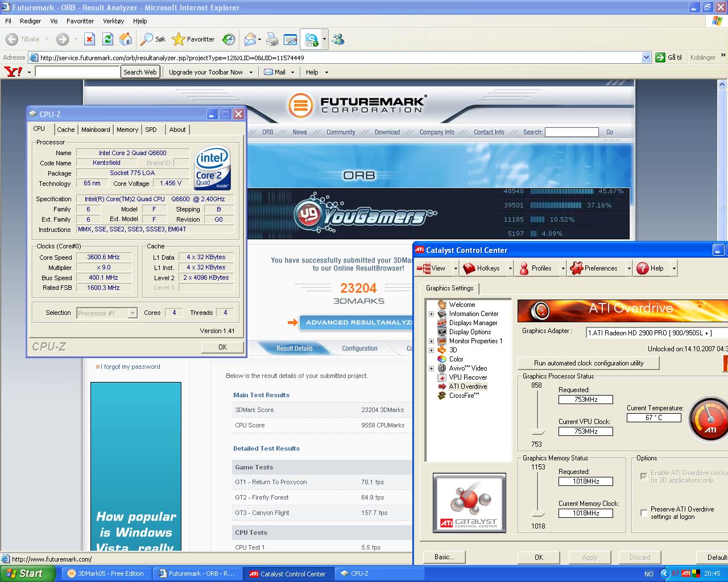Click Graphics Processor clock slider handle

click(537, 432)
